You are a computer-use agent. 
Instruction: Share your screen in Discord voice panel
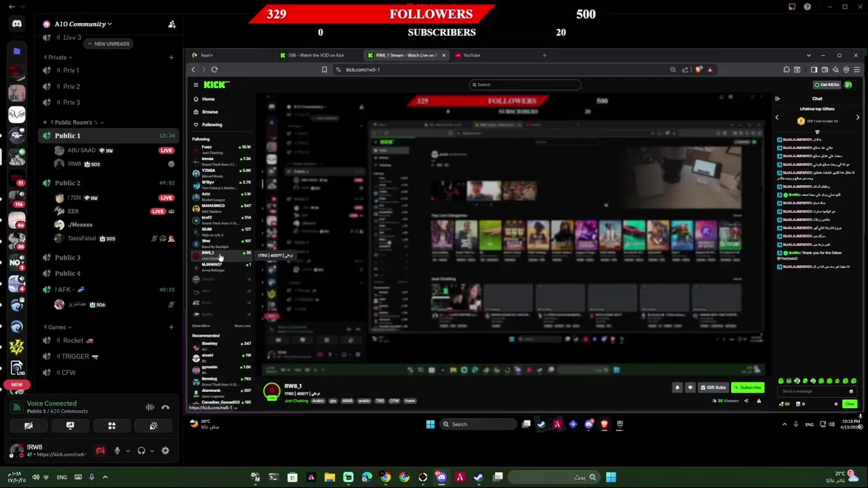tap(70, 426)
